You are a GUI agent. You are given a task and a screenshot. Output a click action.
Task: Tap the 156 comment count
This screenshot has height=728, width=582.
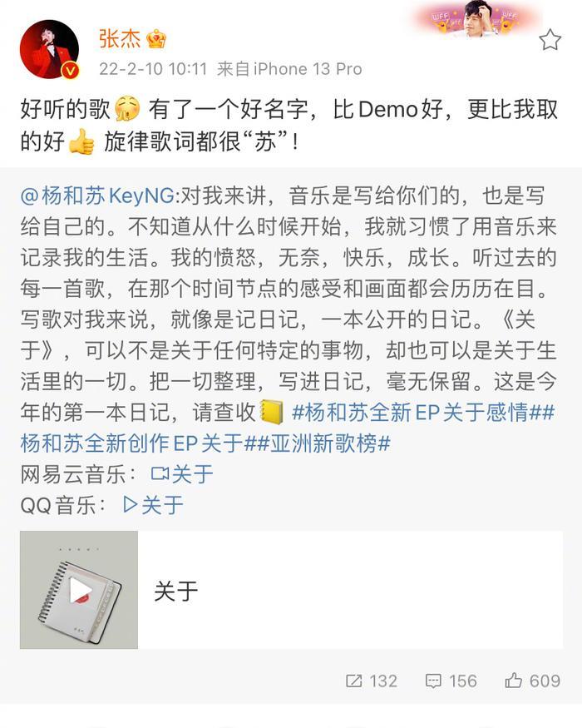coord(463,681)
